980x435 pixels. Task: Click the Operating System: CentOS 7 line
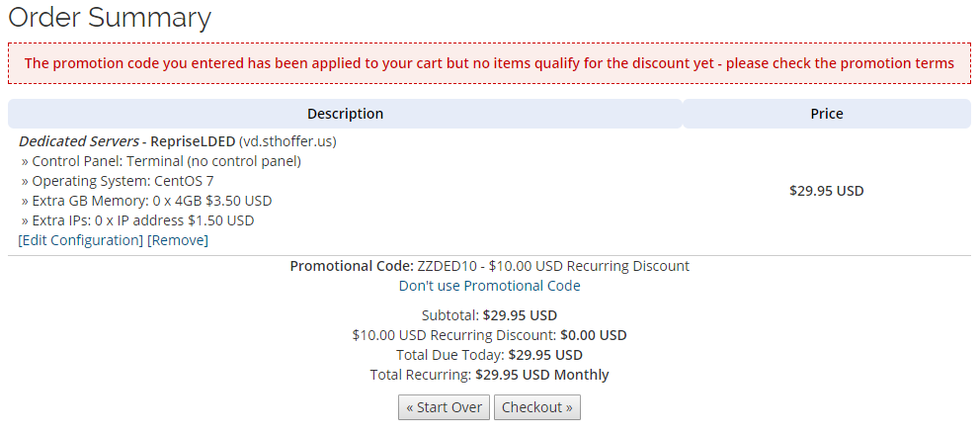[x=118, y=181]
